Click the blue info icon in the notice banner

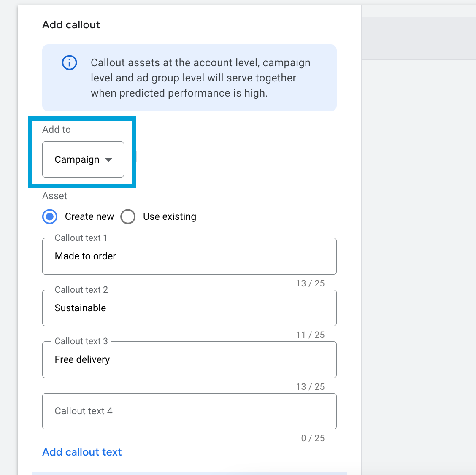tap(69, 62)
